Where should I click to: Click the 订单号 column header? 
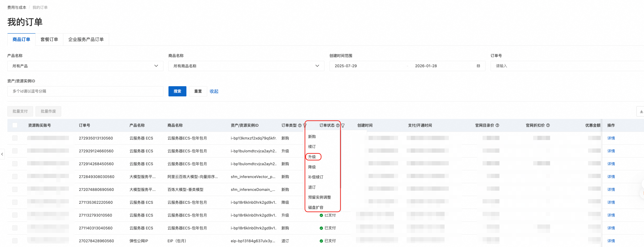tap(84, 125)
